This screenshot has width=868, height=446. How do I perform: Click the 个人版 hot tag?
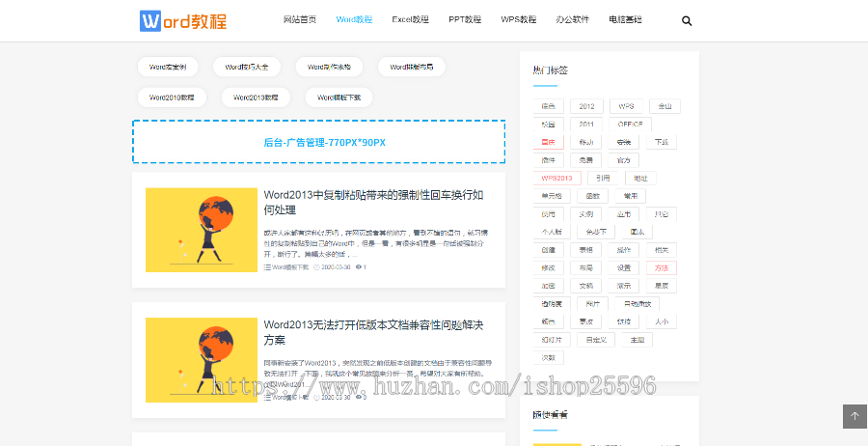552,232
